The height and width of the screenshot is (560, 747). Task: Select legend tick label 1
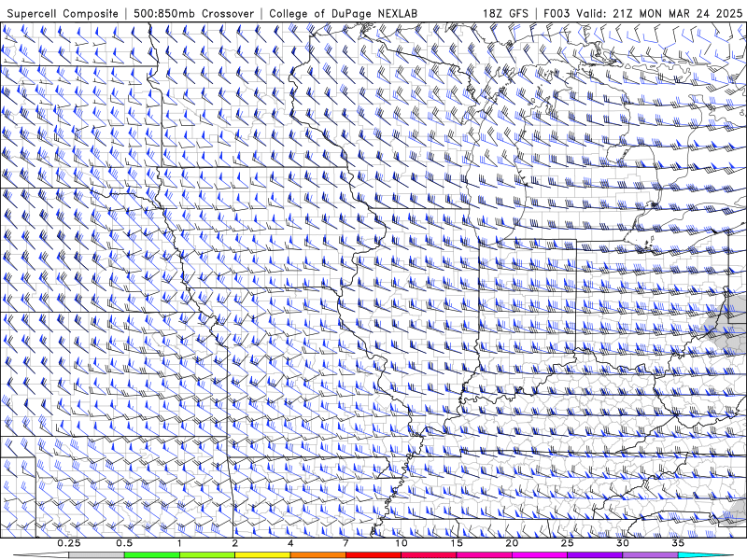[x=179, y=543]
